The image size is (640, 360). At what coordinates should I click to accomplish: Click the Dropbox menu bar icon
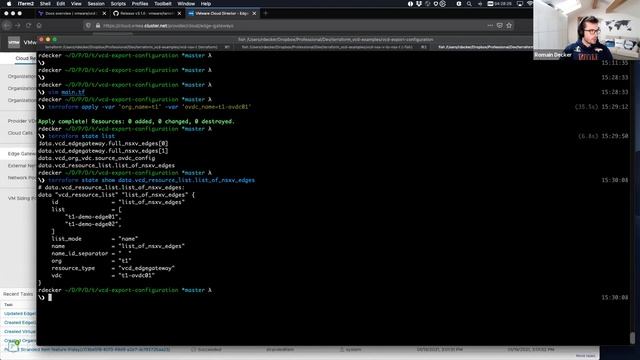419,4
